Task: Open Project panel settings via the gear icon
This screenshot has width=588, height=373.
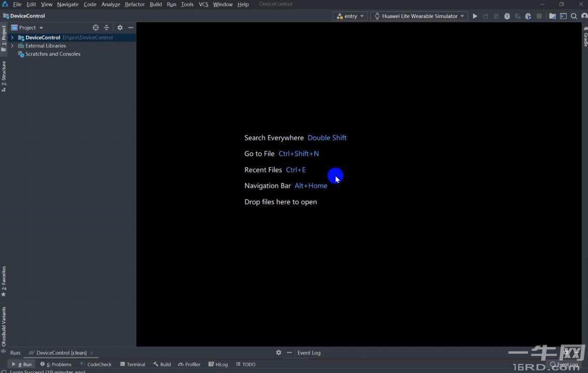Action: (119, 27)
